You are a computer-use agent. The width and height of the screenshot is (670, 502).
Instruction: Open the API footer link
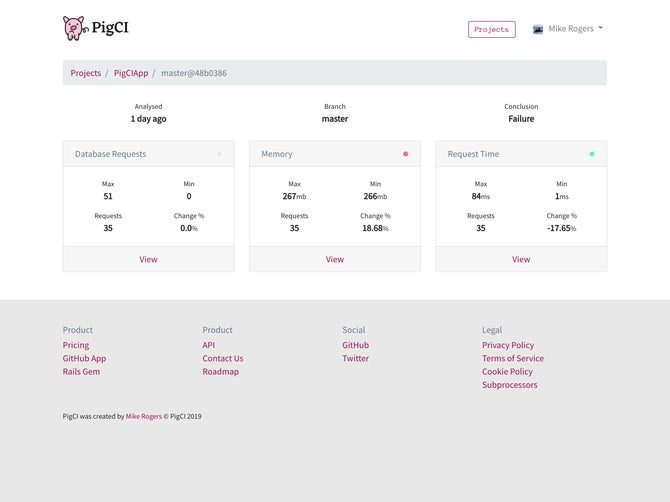(x=209, y=345)
